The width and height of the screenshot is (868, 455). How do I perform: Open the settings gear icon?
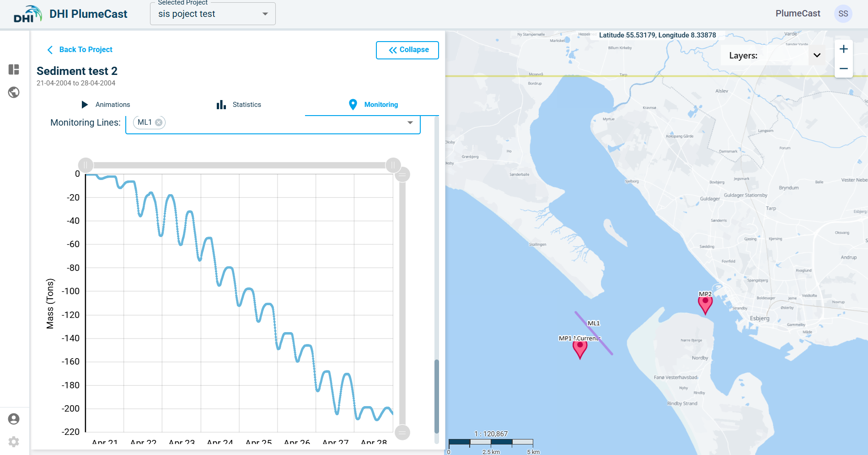(x=14, y=442)
